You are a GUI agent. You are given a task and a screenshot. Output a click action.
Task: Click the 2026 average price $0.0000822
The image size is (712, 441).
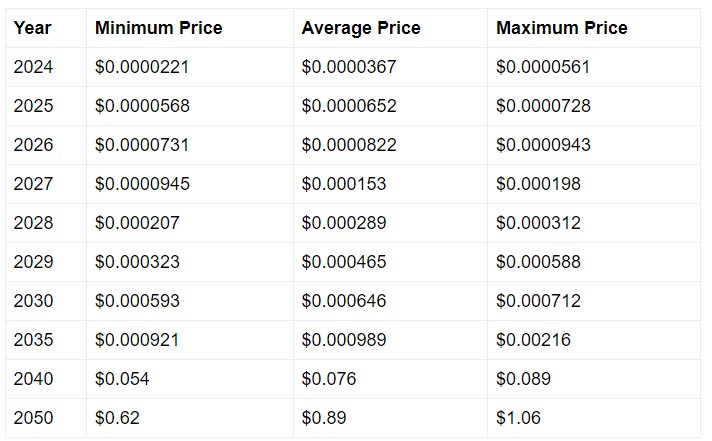(x=349, y=145)
